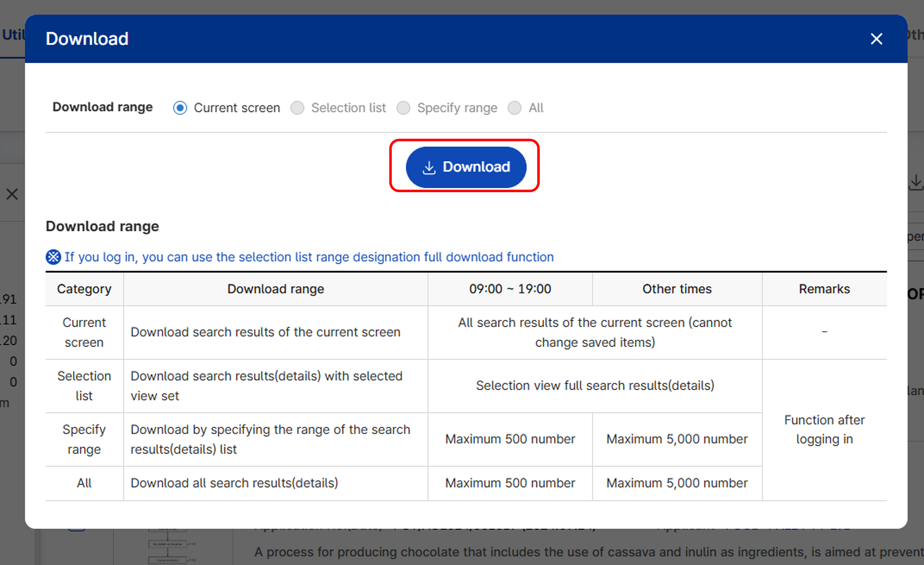Click the Function after logging in cell
This screenshot has width=924, height=565.
pyautogui.click(x=824, y=430)
